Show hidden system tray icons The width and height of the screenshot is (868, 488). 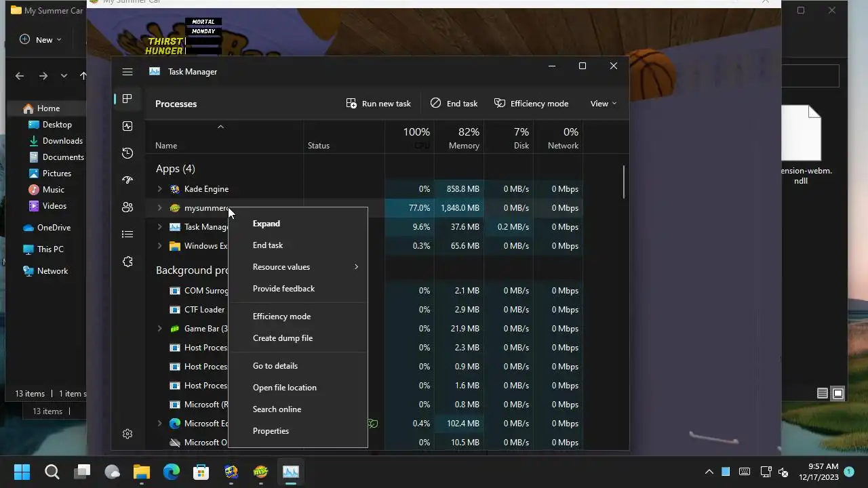click(709, 472)
